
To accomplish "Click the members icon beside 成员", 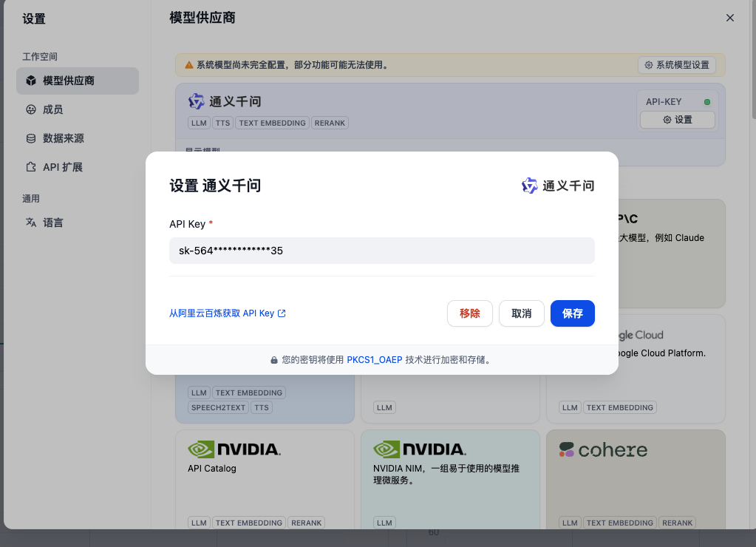I will 31,109.
